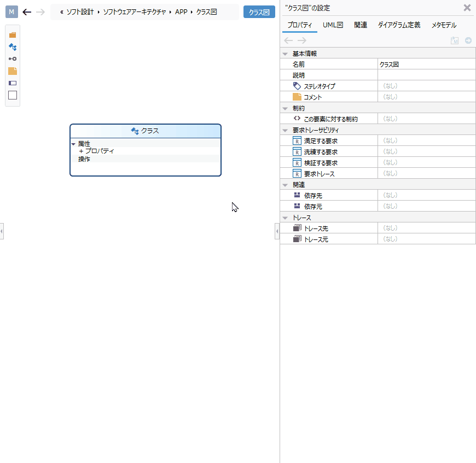Collapse the 基本情報 section

tap(285, 54)
